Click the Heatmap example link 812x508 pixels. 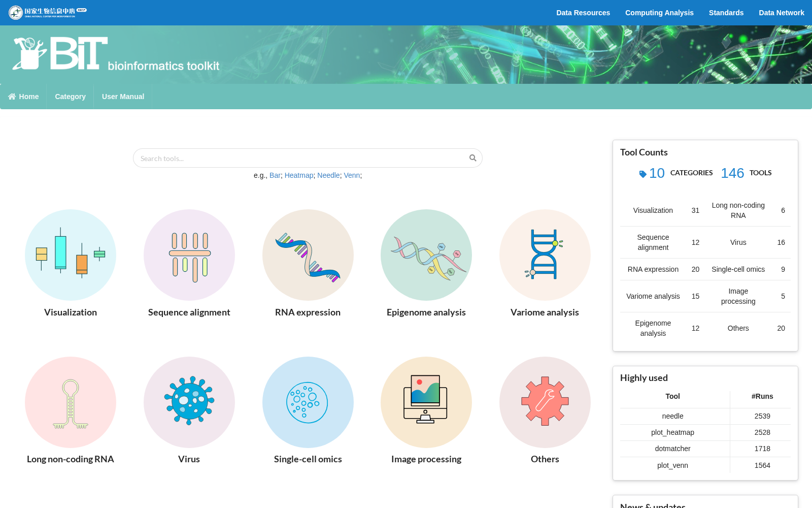click(299, 175)
